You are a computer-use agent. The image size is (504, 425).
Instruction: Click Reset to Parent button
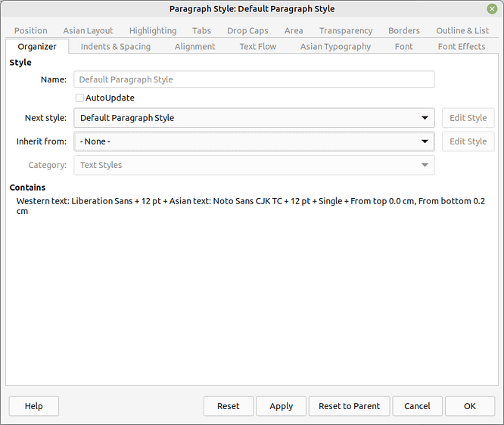349,406
